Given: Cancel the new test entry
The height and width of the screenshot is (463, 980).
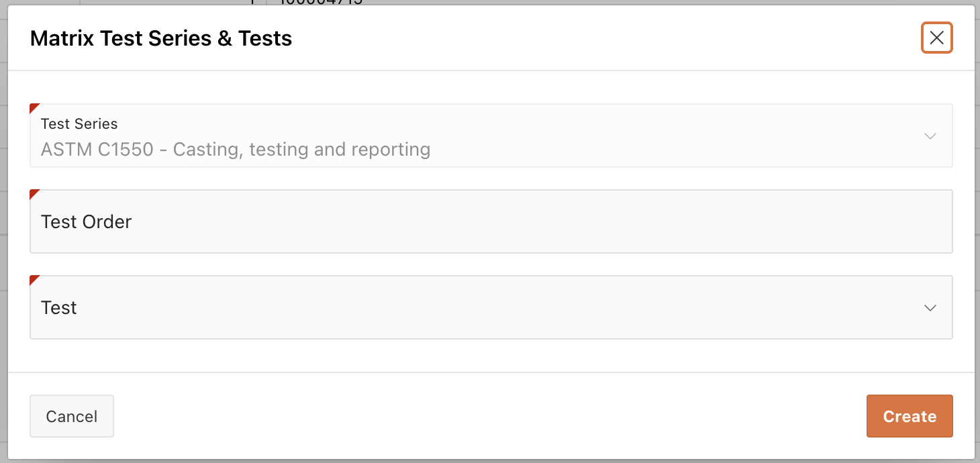Looking at the screenshot, I should [x=72, y=416].
